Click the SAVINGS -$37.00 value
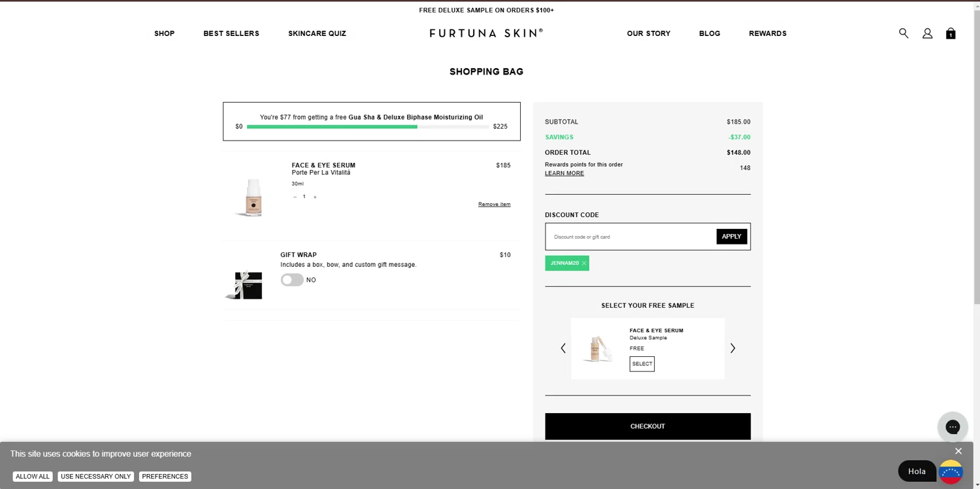This screenshot has height=489, width=980. point(740,137)
